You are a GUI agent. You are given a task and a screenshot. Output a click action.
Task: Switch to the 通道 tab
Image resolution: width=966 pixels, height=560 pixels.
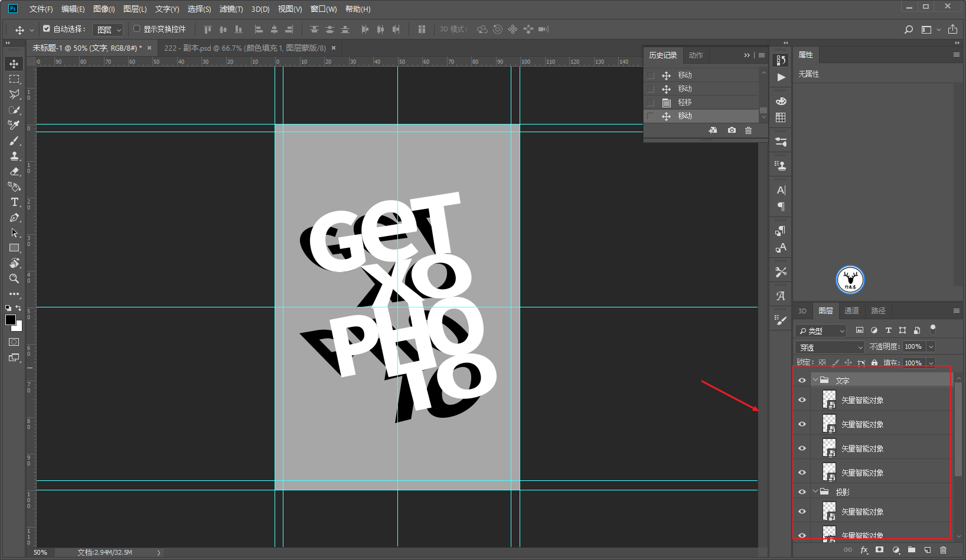851,311
